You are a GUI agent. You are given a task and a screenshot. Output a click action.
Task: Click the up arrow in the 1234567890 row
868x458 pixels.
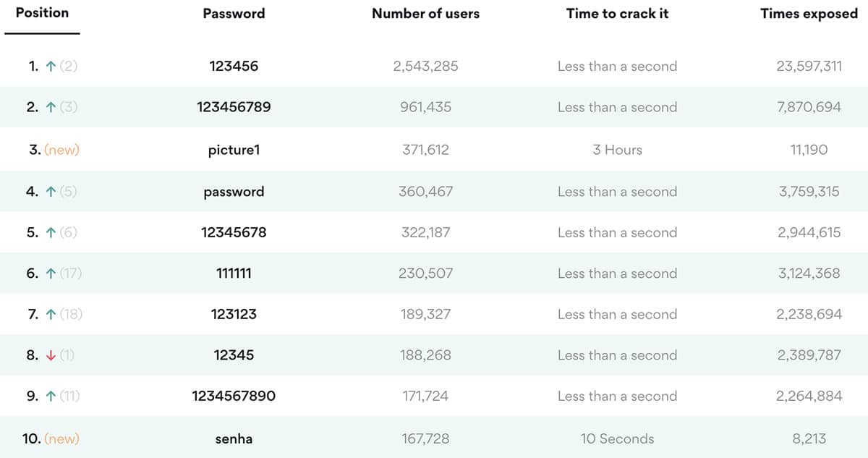(x=50, y=396)
